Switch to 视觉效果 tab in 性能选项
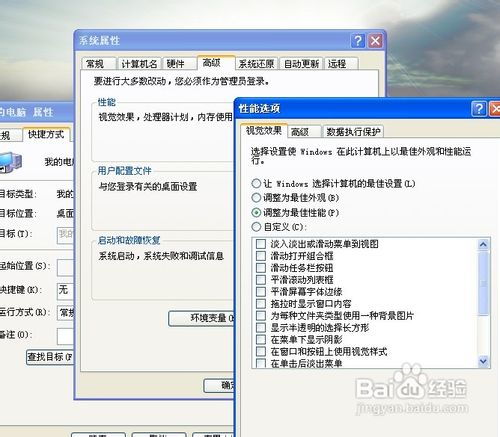Image resolution: width=500 pixels, height=437 pixels. click(x=264, y=131)
